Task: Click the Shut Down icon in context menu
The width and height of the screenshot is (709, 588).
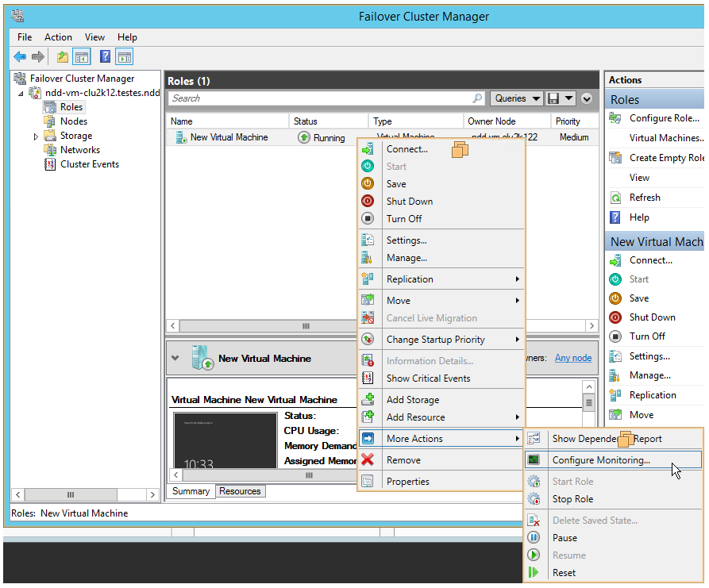Action: pos(368,202)
